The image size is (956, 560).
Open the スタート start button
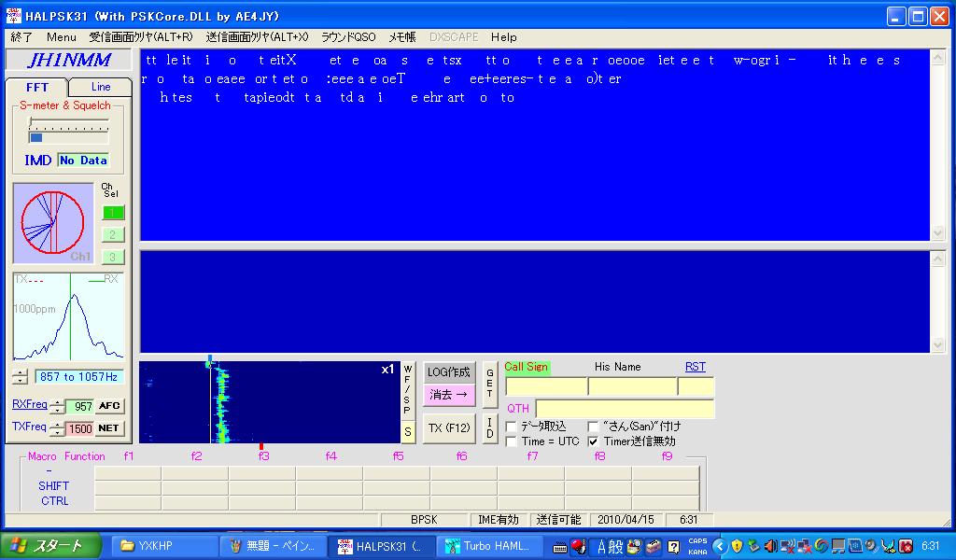[50, 545]
